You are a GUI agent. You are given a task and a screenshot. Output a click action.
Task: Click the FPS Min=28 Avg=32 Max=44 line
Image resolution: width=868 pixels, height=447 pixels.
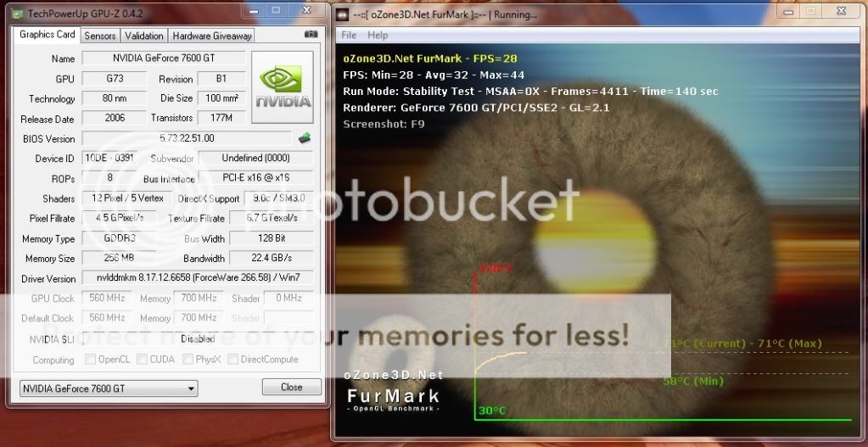point(434,75)
